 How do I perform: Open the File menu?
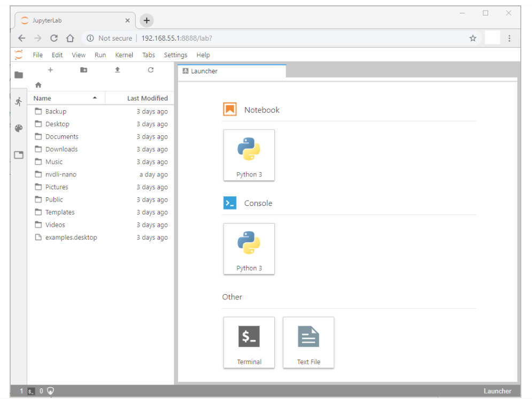pyautogui.click(x=37, y=55)
